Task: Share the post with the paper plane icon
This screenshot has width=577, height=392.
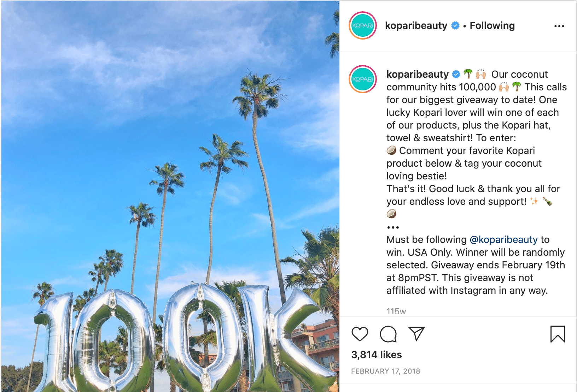Action: 416,334
